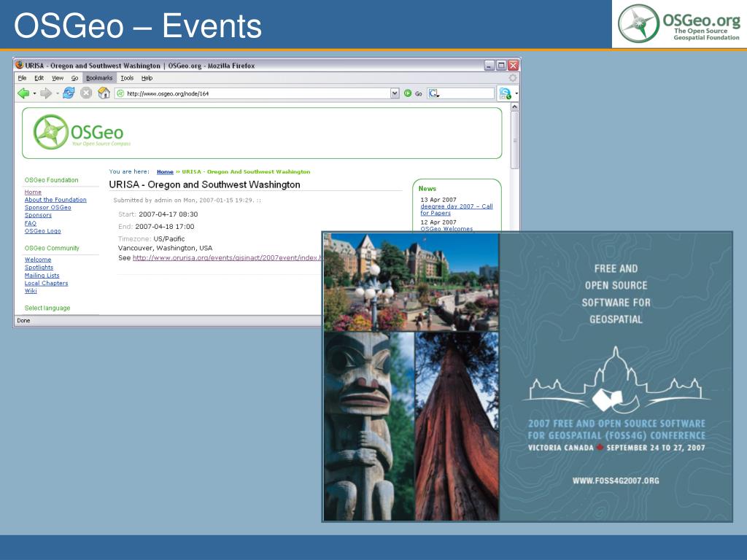Screen dimensions: 747x560
Task: Open the Forward history dropdown arrow
Action: [x=57, y=94]
